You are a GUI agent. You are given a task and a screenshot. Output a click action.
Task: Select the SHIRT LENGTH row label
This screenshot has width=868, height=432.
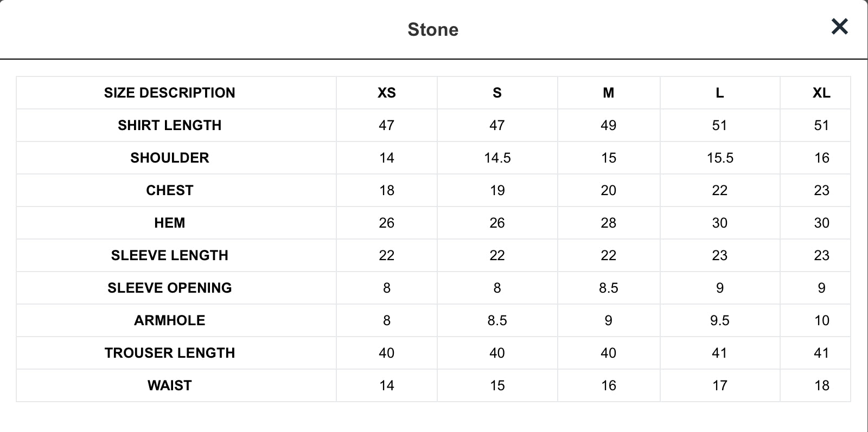click(x=170, y=125)
